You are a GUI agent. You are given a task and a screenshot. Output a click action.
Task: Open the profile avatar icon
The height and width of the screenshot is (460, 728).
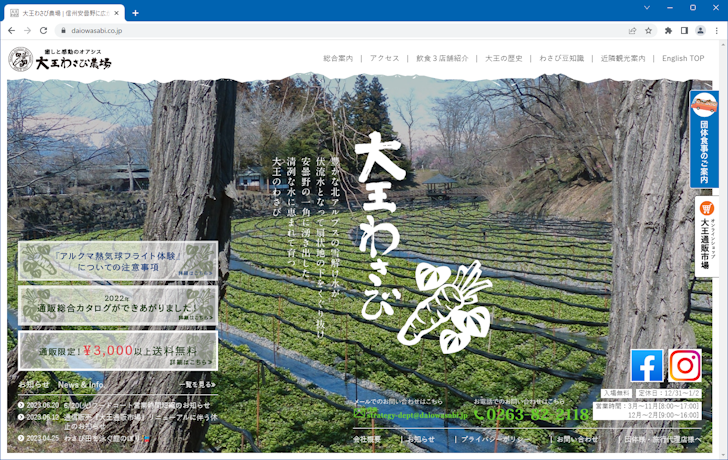pyautogui.click(x=700, y=31)
